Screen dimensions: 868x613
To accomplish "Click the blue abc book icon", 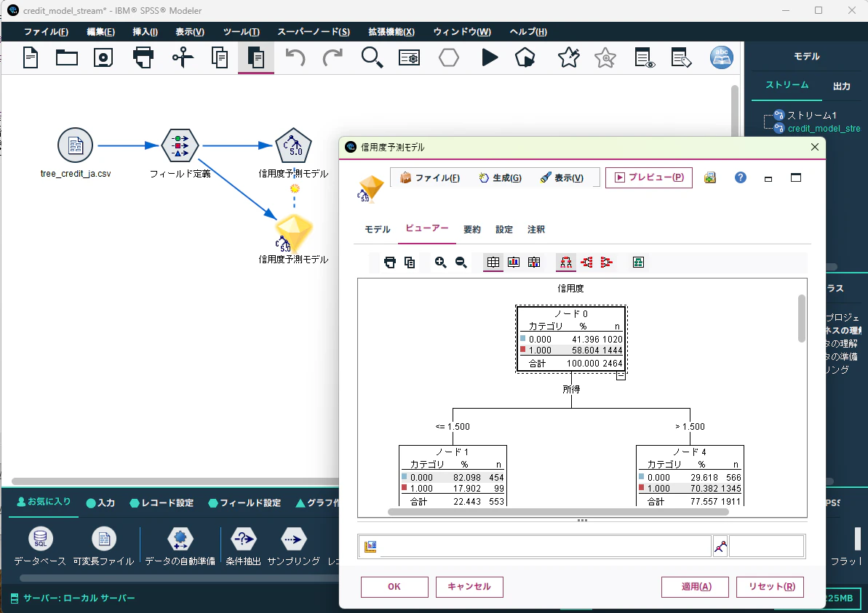I will pyautogui.click(x=722, y=57).
